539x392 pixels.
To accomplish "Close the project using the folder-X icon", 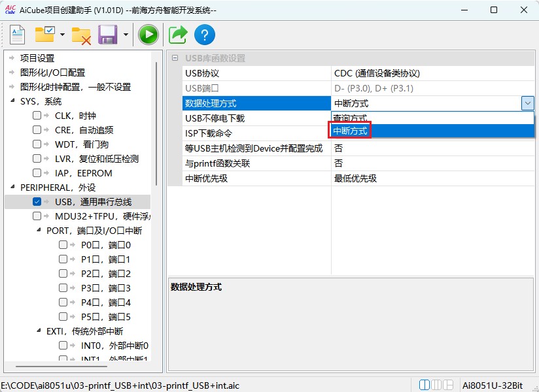I will (x=82, y=34).
